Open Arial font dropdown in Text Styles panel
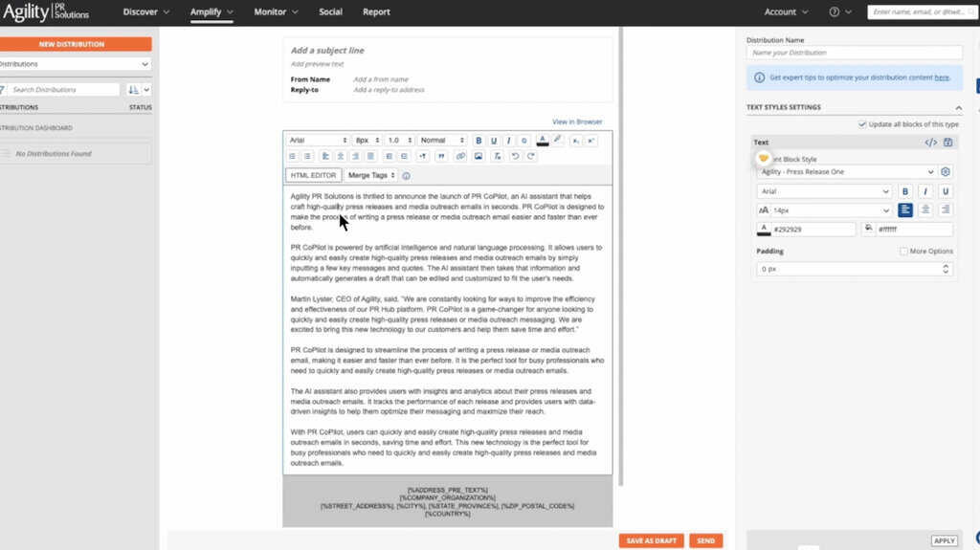This screenshot has width=980, height=550. 824,191
